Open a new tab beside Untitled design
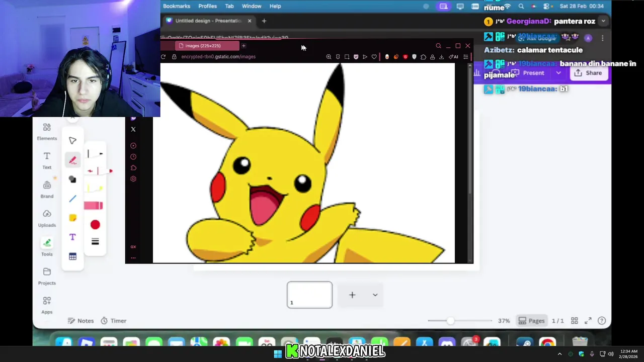Screen dimensions: 644x362 point(264,21)
